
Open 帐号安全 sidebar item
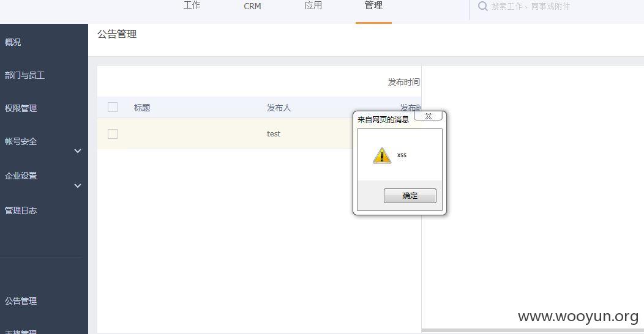coord(21,141)
